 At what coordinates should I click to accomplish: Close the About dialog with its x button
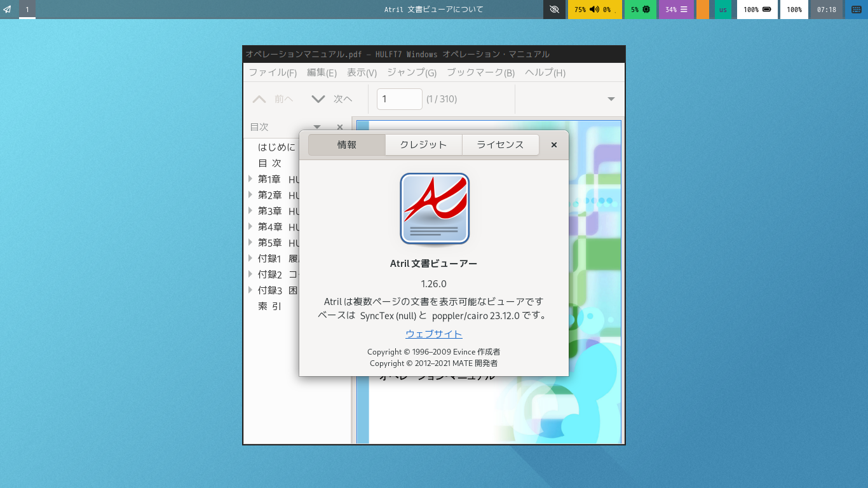[x=554, y=145]
